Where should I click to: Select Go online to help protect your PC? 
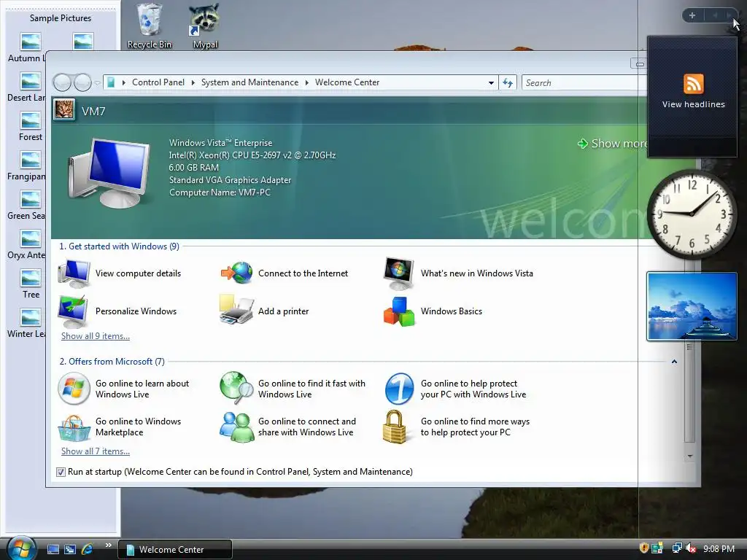pyautogui.click(x=455, y=389)
